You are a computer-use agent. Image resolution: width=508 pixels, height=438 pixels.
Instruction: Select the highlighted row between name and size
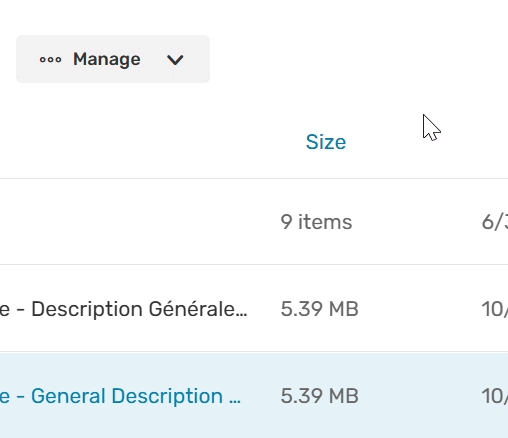tap(261, 396)
